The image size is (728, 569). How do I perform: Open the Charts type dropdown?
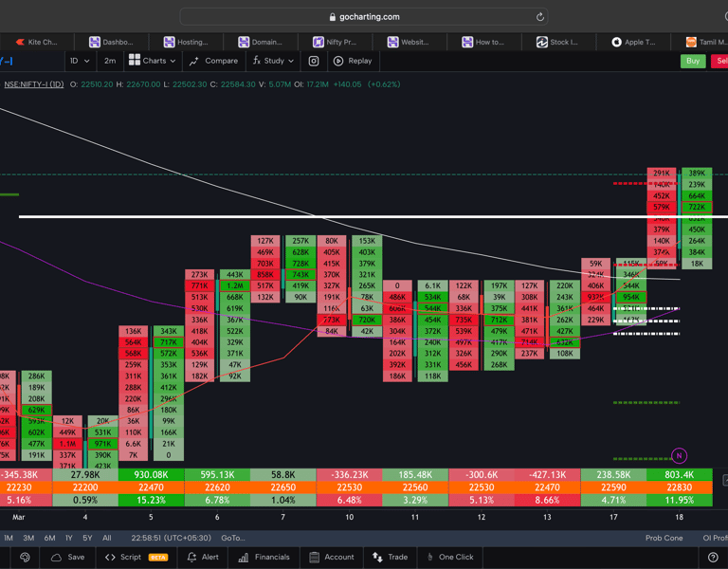(153, 61)
